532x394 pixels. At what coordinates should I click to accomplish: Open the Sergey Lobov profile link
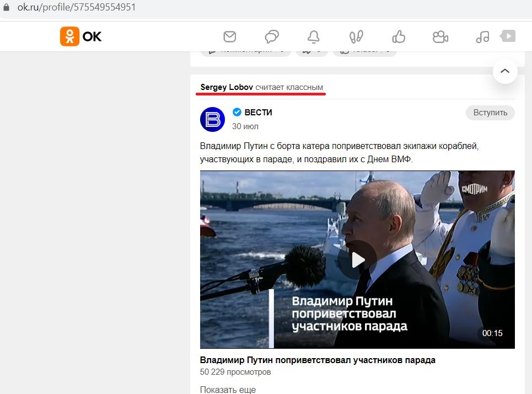227,87
